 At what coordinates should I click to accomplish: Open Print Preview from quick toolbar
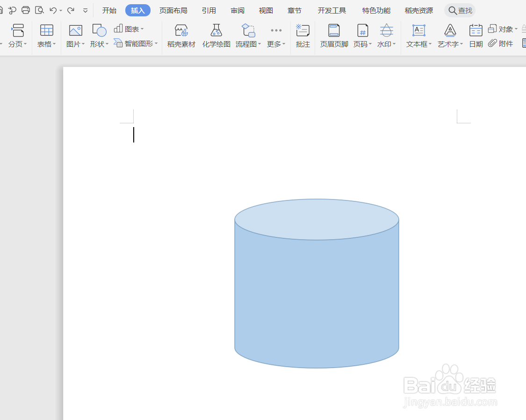coord(40,10)
